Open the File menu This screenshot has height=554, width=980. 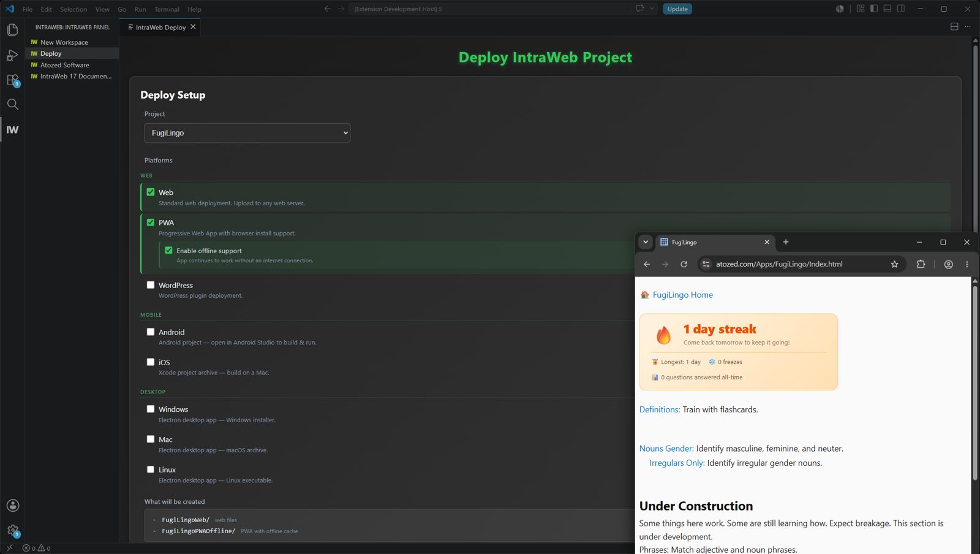[x=28, y=9]
